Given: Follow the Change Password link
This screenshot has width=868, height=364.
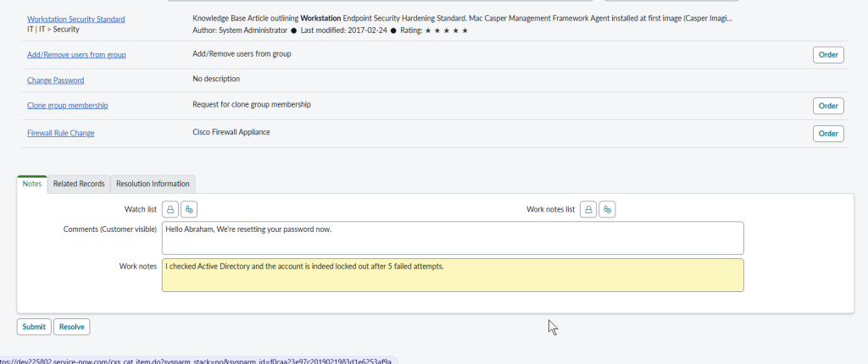Looking at the screenshot, I should 55,80.
